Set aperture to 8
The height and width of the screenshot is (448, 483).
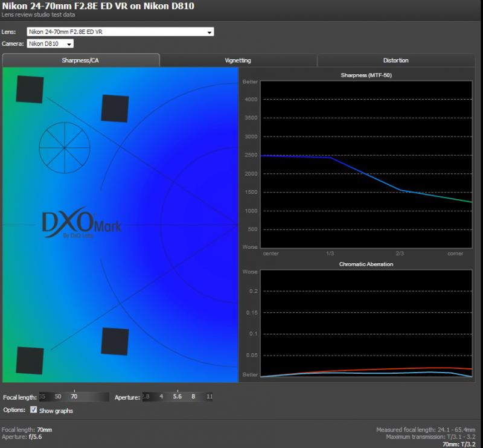(x=193, y=397)
